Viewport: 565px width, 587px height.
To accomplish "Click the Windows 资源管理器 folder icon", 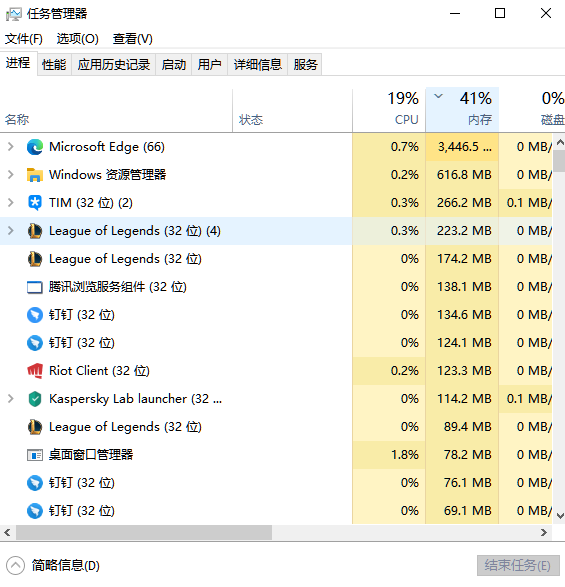I will tap(35, 175).
